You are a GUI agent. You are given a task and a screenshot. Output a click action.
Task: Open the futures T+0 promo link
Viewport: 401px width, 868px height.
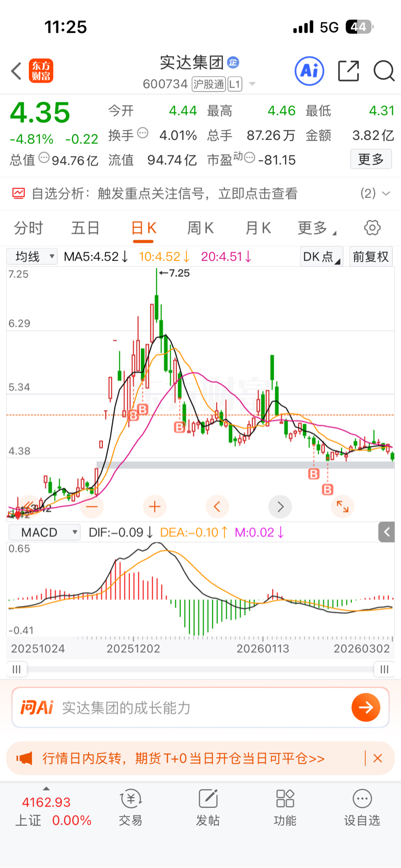183,758
